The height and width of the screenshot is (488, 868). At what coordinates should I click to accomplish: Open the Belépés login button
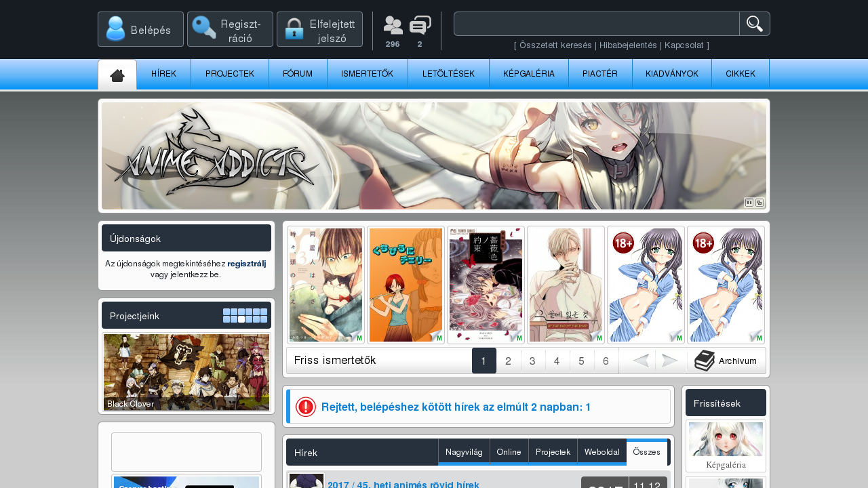(x=140, y=29)
